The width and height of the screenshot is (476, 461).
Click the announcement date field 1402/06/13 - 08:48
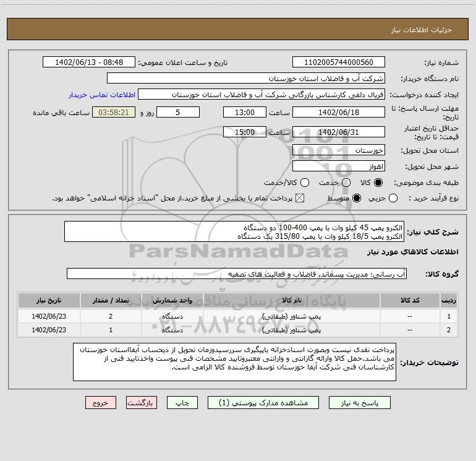(89, 62)
